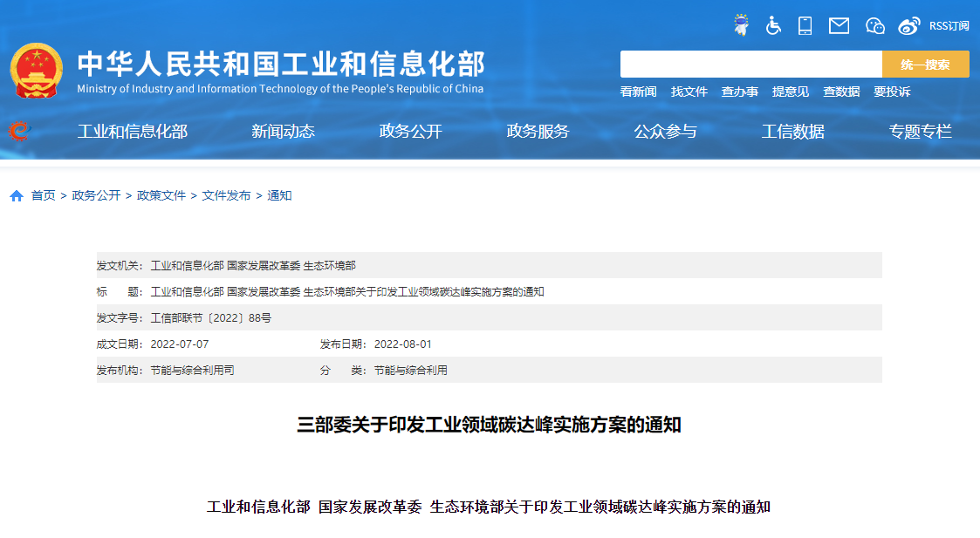Open the 找文件 quick link
The width and height of the screenshot is (980, 538).
click(689, 92)
